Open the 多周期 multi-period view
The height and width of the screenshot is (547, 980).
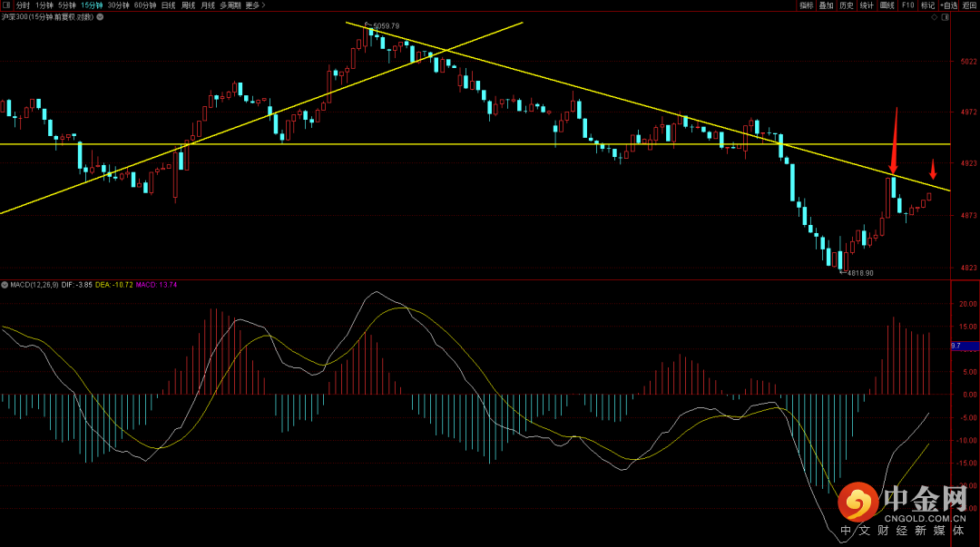pos(230,5)
